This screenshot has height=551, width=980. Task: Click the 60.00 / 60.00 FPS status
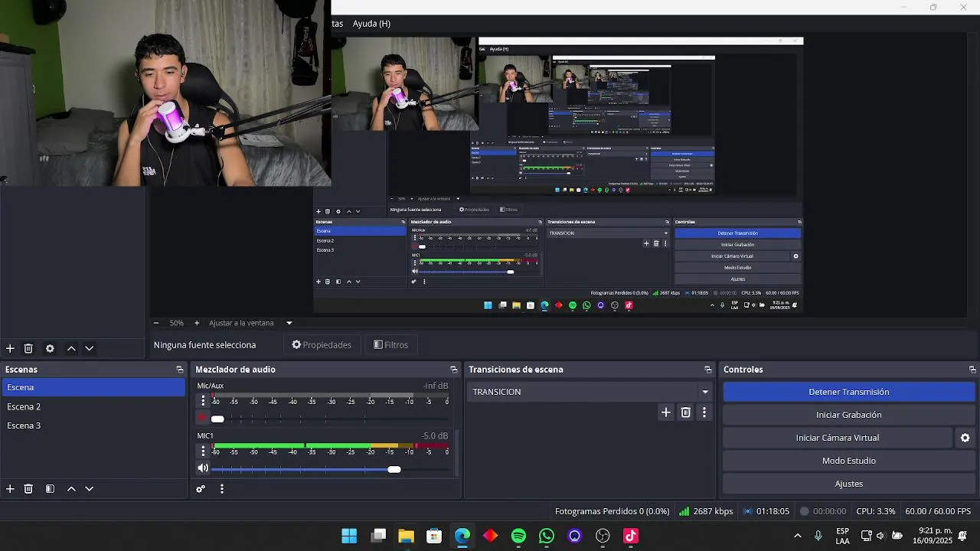point(938,511)
